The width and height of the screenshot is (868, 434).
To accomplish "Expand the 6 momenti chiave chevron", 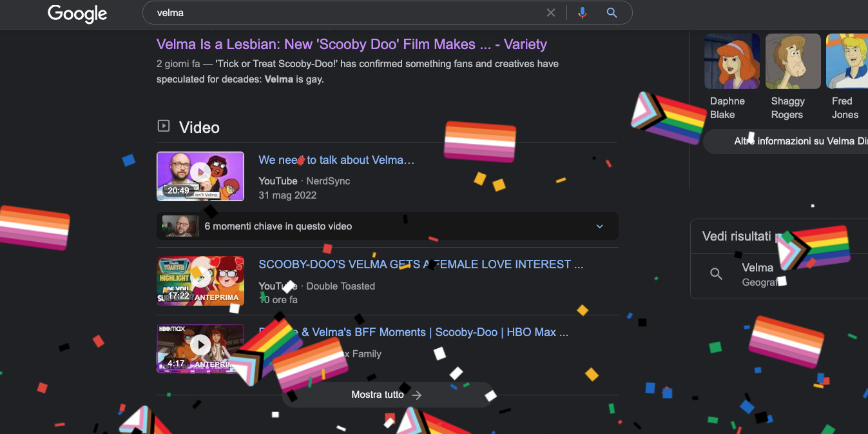I will coord(599,226).
